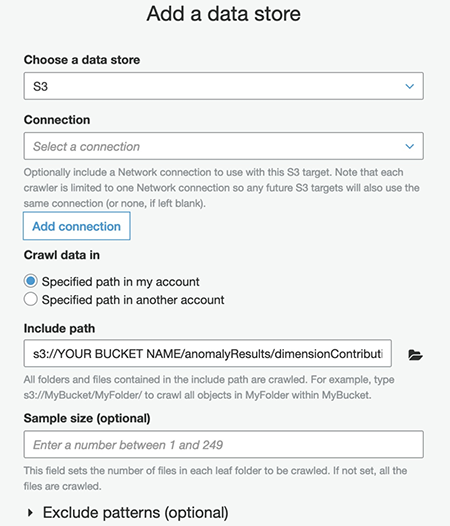Click the Specified path in another account label
Image resolution: width=450 pixels, height=526 pixels.
(133, 300)
